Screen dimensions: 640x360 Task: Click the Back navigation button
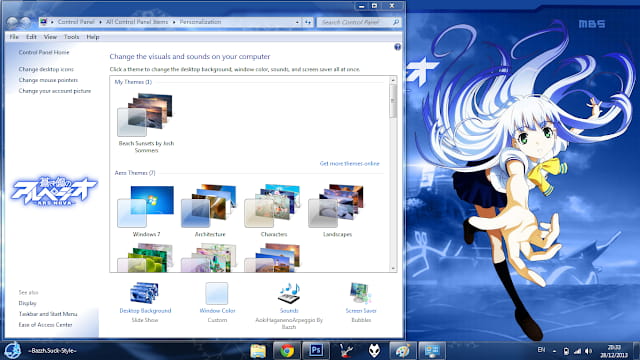[x=13, y=22]
